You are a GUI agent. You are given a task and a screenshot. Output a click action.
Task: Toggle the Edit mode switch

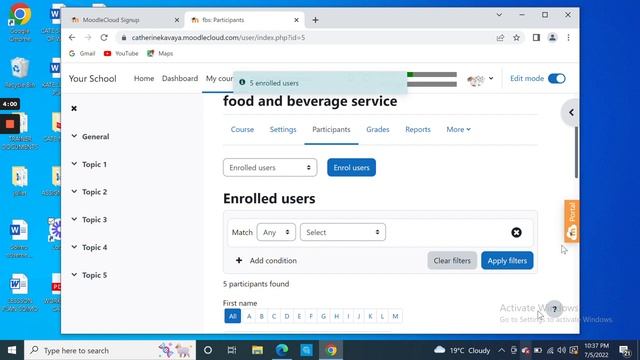tap(556, 78)
